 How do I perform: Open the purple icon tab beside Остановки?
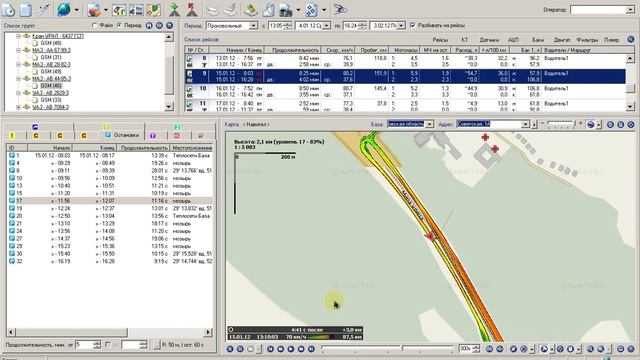(153, 135)
